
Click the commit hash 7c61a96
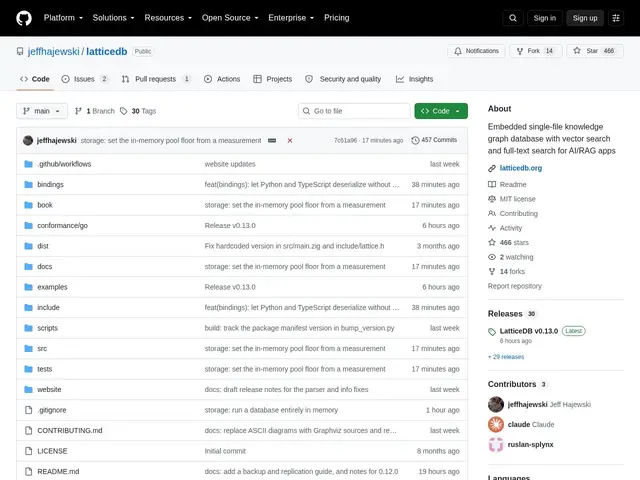click(x=345, y=140)
